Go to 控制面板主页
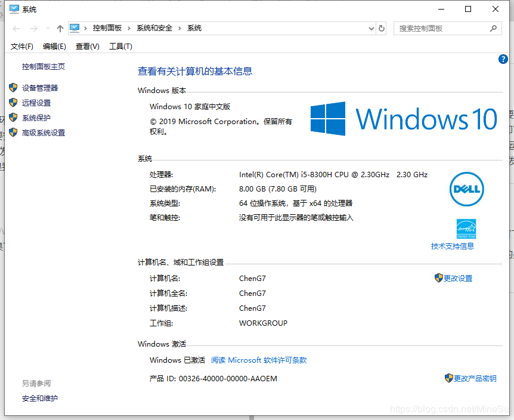The height and width of the screenshot is (420, 514). (x=44, y=67)
